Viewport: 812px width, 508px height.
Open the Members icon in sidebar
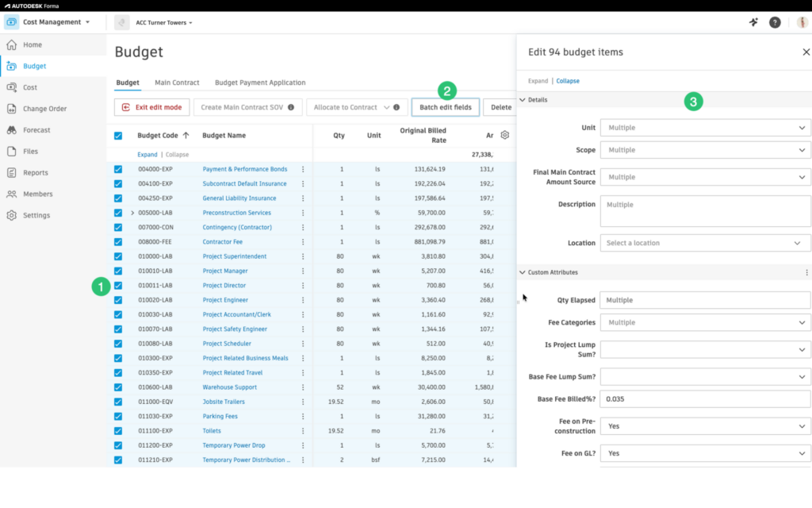coord(12,194)
